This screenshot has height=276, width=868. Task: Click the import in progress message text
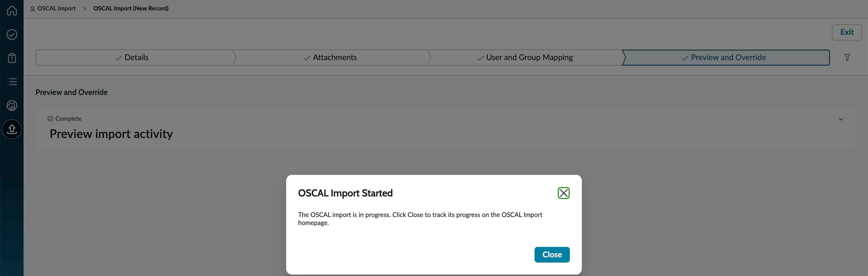pyautogui.click(x=420, y=219)
